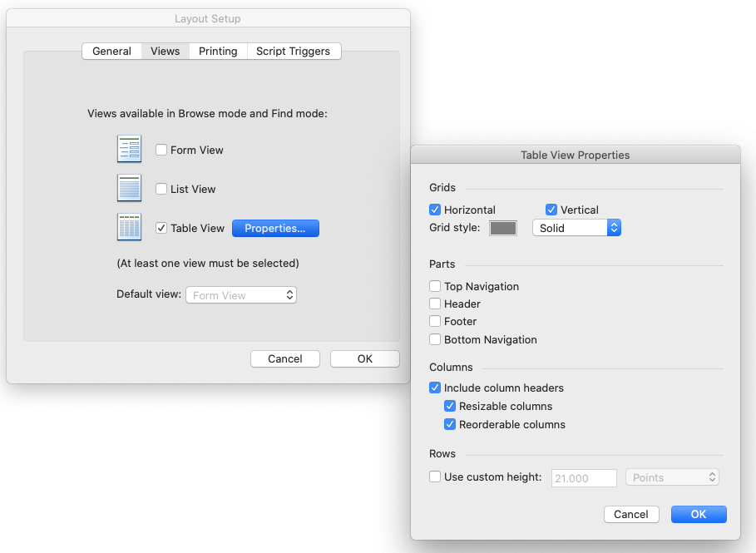The width and height of the screenshot is (756, 553).
Task: Open the Script Triggers tab
Action: coord(293,51)
